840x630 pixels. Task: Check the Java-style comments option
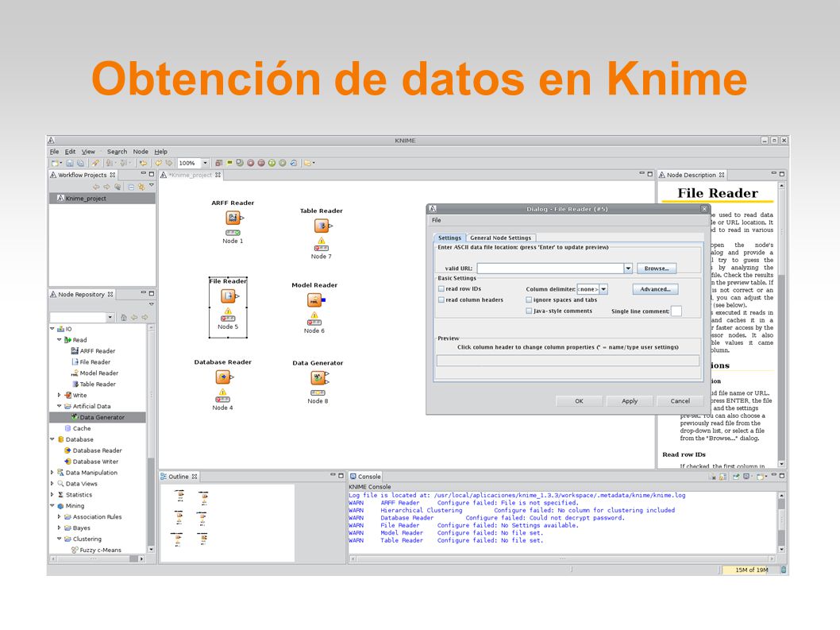[x=529, y=311]
